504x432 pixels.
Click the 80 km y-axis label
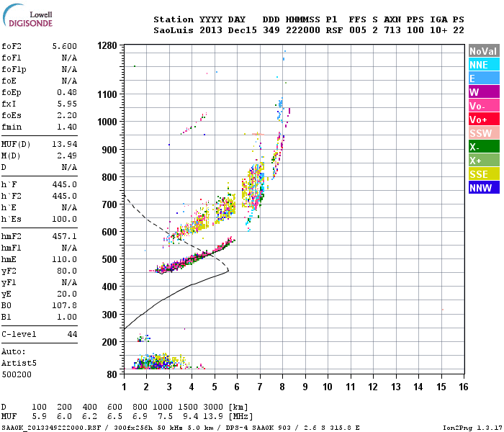click(112, 374)
